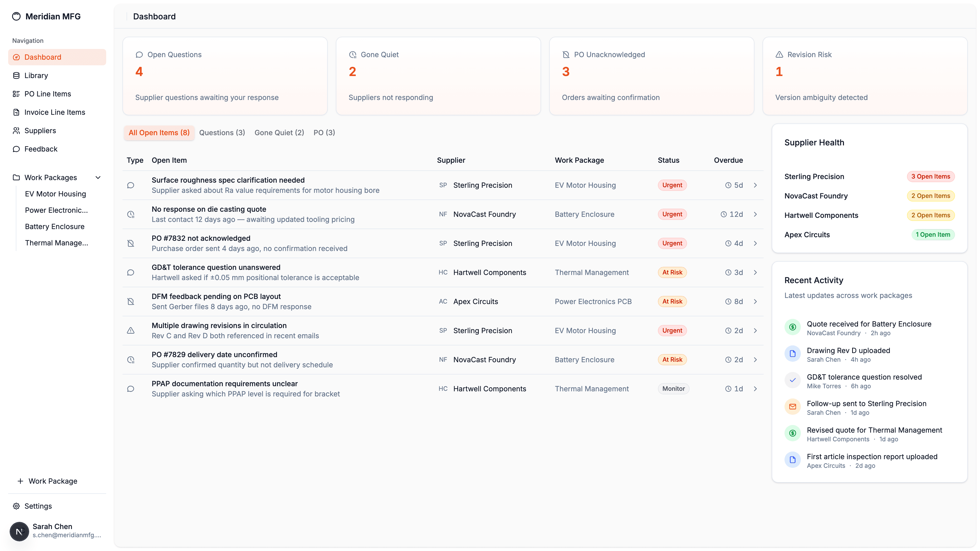Select the Library icon in navigation
This screenshot has height=551, width=980.
pyautogui.click(x=16, y=75)
